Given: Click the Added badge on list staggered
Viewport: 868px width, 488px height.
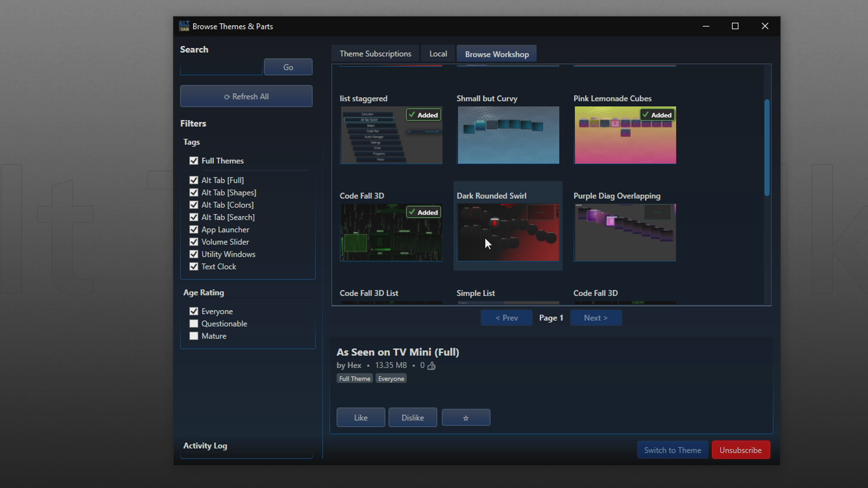Looking at the screenshot, I should tap(423, 114).
